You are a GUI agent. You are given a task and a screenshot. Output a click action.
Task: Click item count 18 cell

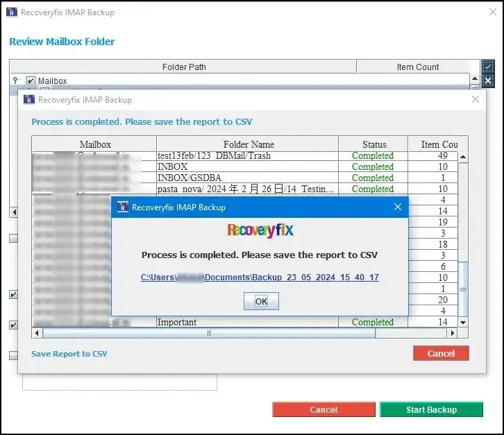433,244
